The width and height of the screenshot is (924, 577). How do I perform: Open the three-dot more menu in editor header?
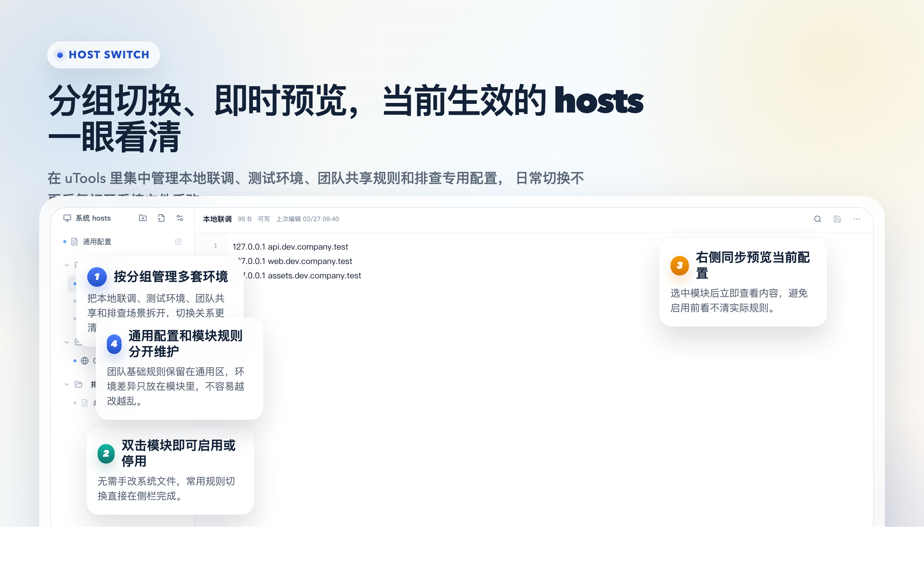click(856, 219)
